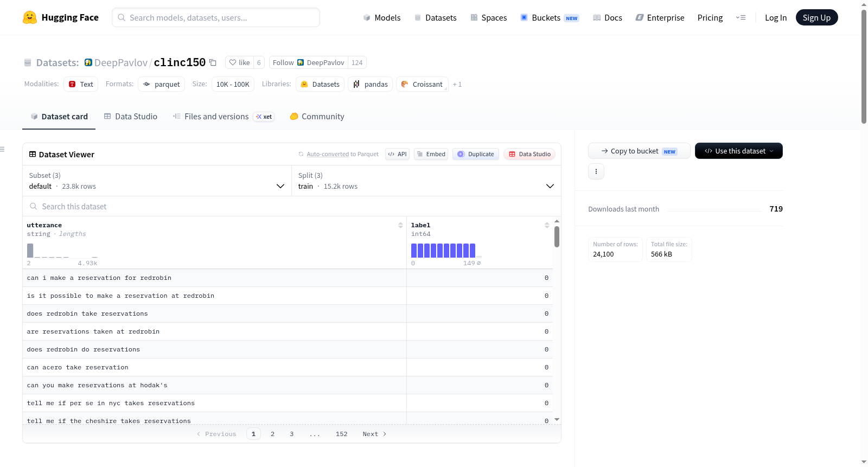Screen dimensions: 868x467
Task: Select row 'can you make reservations at hodak's'
Action: (x=288, y=385)
